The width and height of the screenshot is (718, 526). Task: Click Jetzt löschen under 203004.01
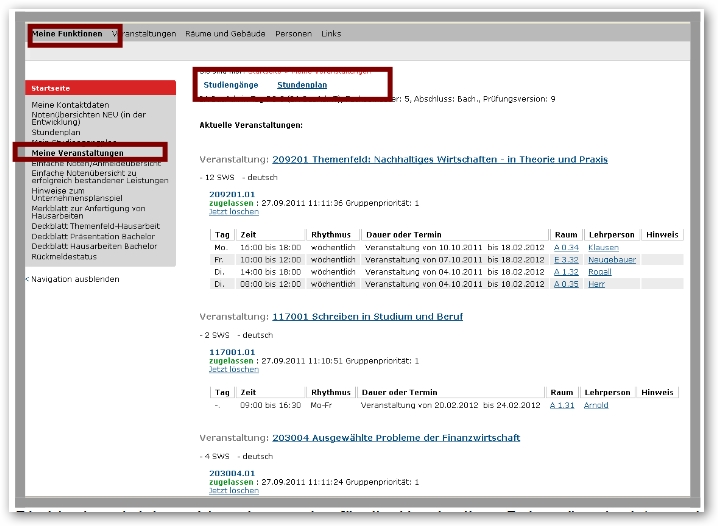(234, 491)
